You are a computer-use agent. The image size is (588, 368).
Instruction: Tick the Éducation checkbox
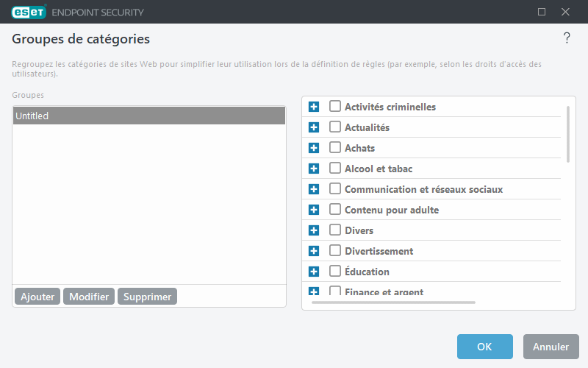coord(335,272)
